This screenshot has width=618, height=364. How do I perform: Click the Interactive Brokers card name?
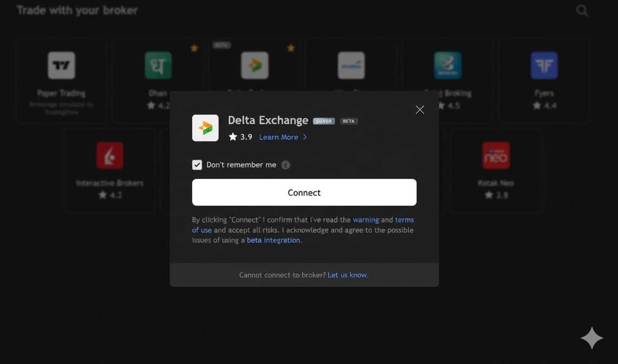click(x=110, y=183)
